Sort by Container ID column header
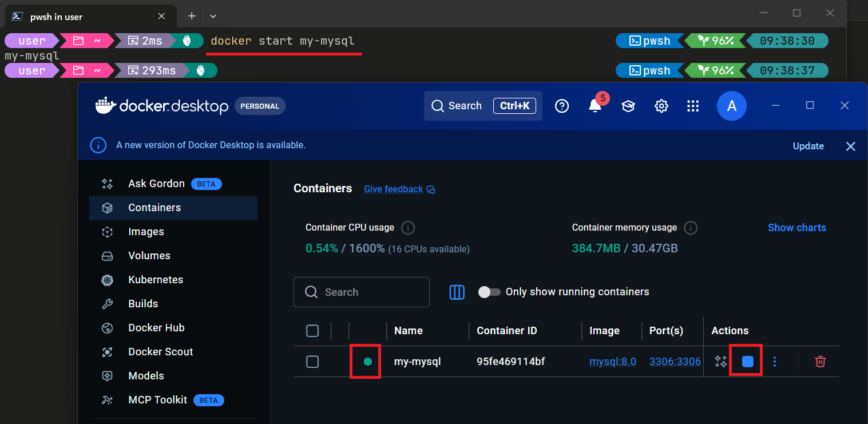Viewport: 868px width, 424px height. pos(507,331)
